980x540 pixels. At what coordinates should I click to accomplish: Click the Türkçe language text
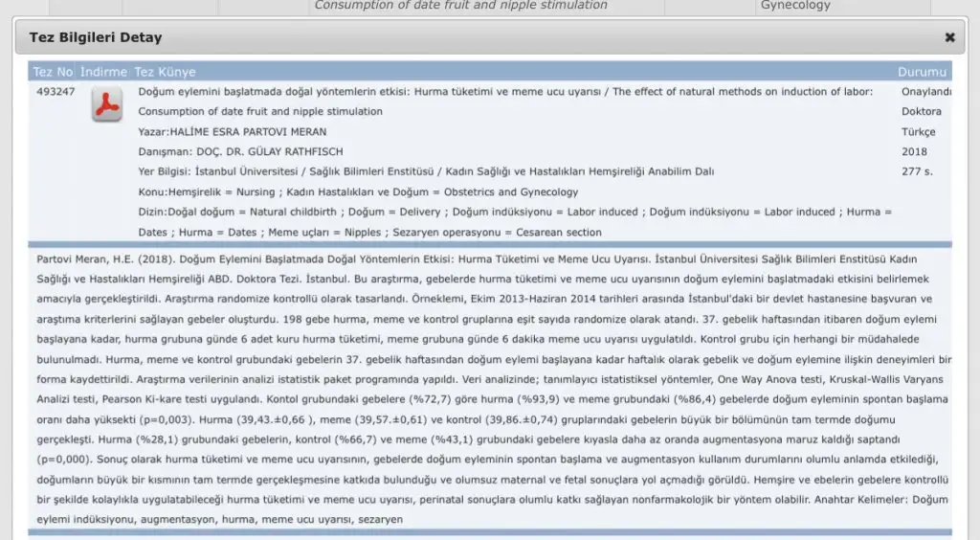click(x=918, y=132)
